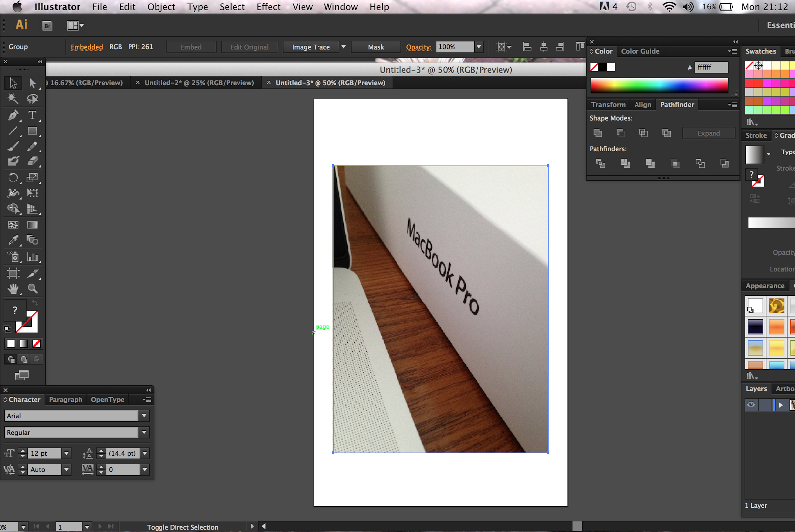Viewport: 795px width, 532px height.
Task: Pick the Type tool
Action: [33, 116]
